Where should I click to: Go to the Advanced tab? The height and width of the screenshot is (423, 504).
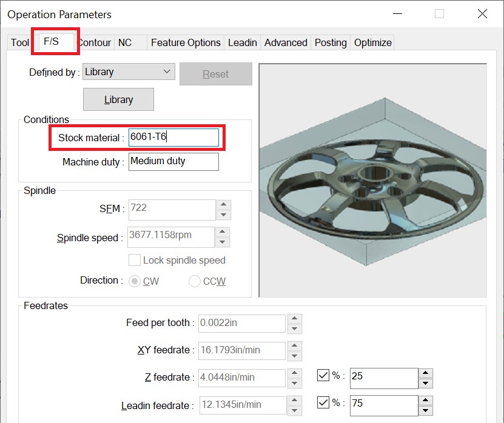coord(286,42)
